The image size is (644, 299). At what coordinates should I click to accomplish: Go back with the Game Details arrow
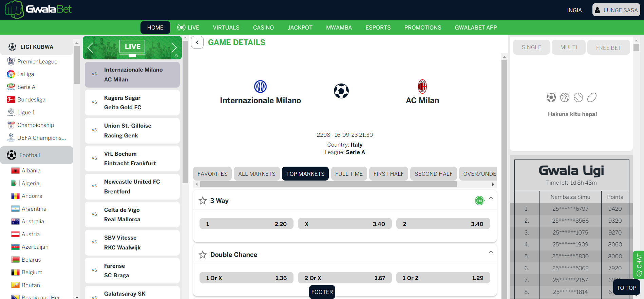click(197, 42)
